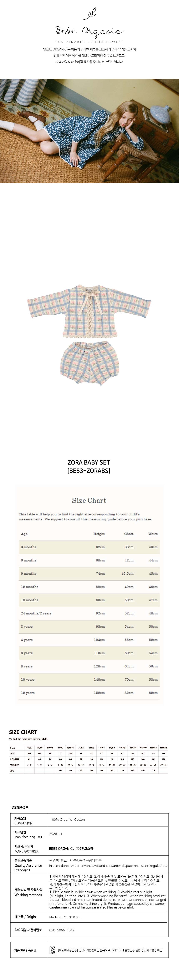Select the 24 months/2 years row
Image resolution: width=179 pixels, height=980 pixels.
click(x=89, y=613)
